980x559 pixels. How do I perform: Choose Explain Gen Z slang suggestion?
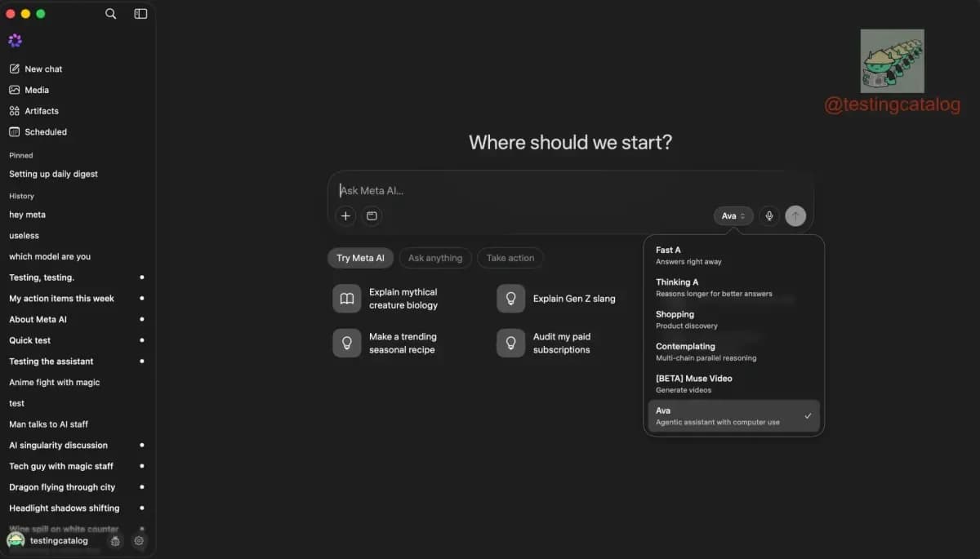point(574,299)
